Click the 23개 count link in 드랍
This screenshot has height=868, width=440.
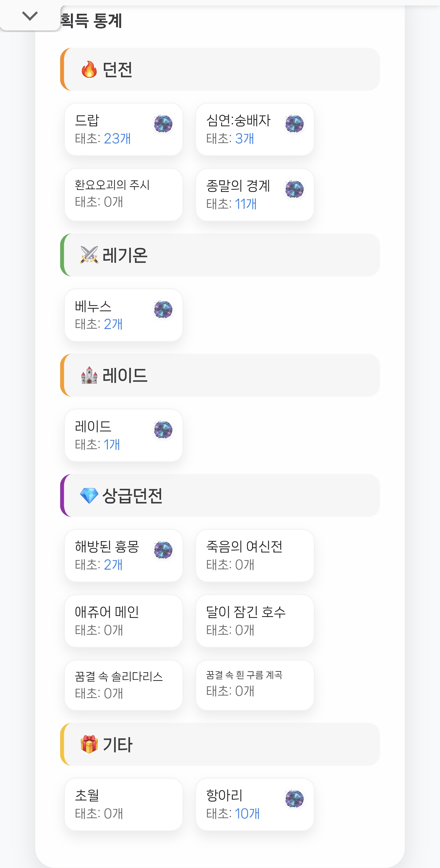click(x=117, y=139)
